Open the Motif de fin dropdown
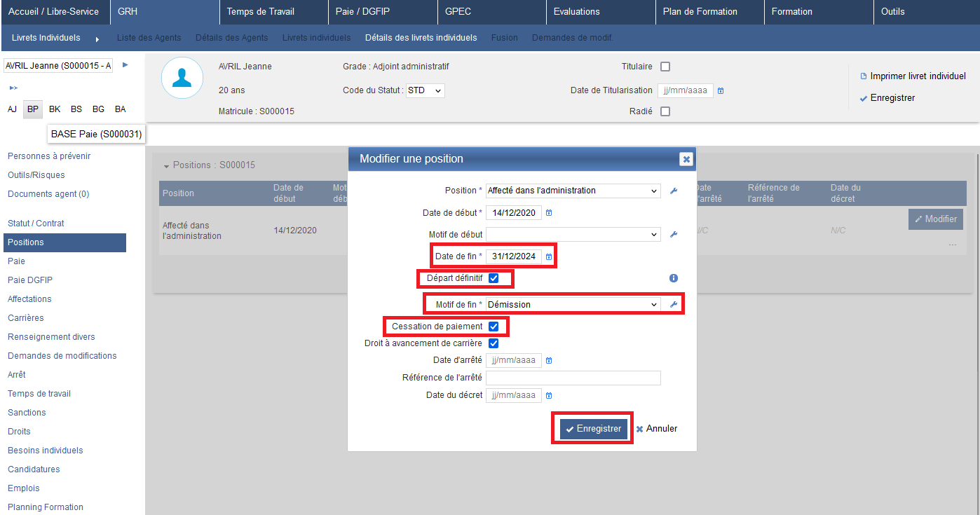 [573, 304]
